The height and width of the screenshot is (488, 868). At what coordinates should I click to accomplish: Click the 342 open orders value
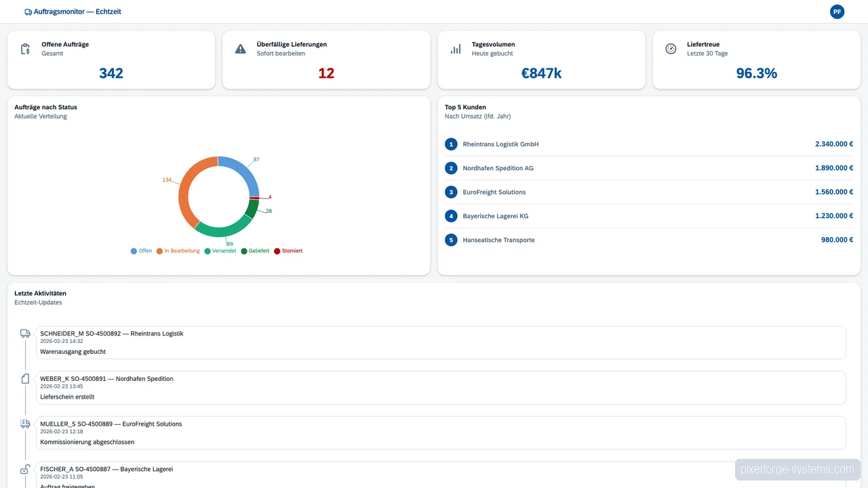111,73
